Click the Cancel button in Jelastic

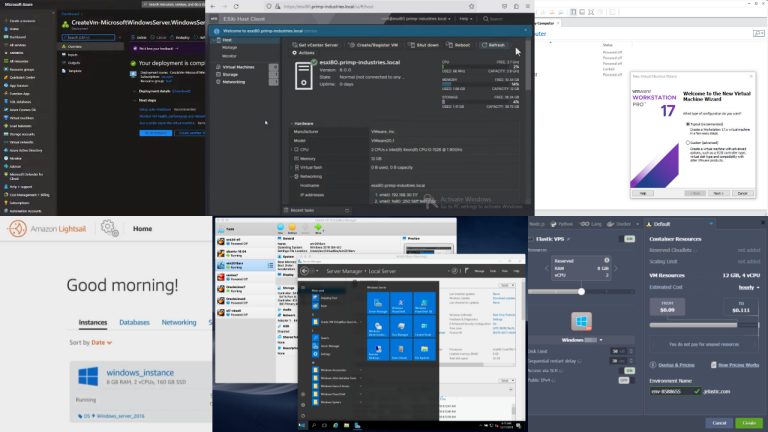[719, 423]
